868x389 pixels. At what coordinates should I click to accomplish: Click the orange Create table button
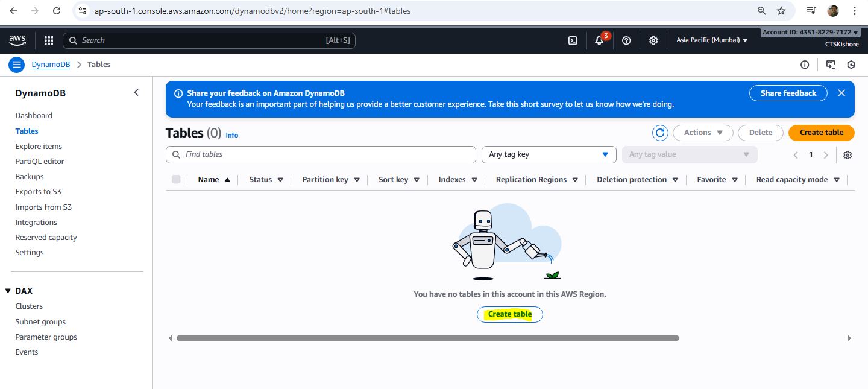tap(821, 133)
